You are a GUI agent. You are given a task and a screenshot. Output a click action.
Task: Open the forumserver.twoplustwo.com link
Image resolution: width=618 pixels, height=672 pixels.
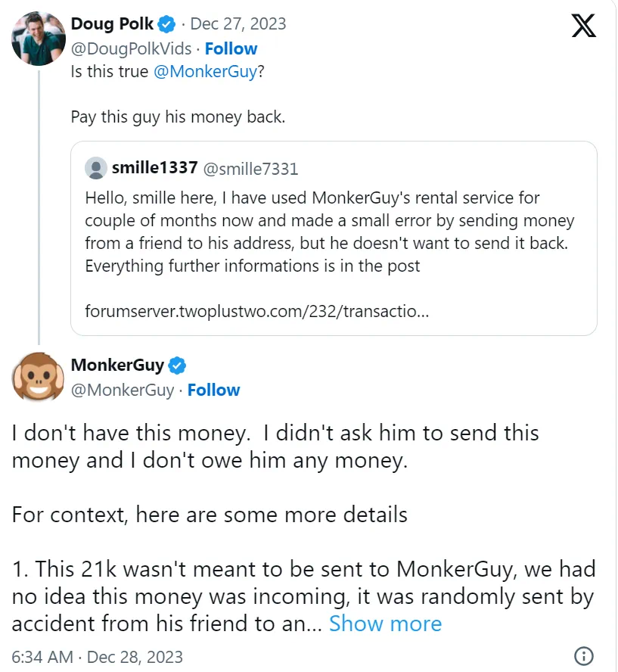(257, 311)
